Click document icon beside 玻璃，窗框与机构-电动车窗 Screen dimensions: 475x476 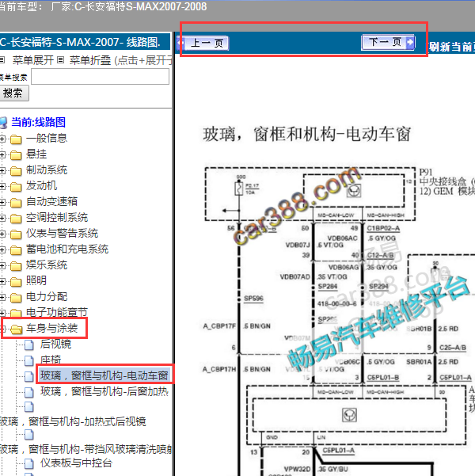tap(28, 376)
